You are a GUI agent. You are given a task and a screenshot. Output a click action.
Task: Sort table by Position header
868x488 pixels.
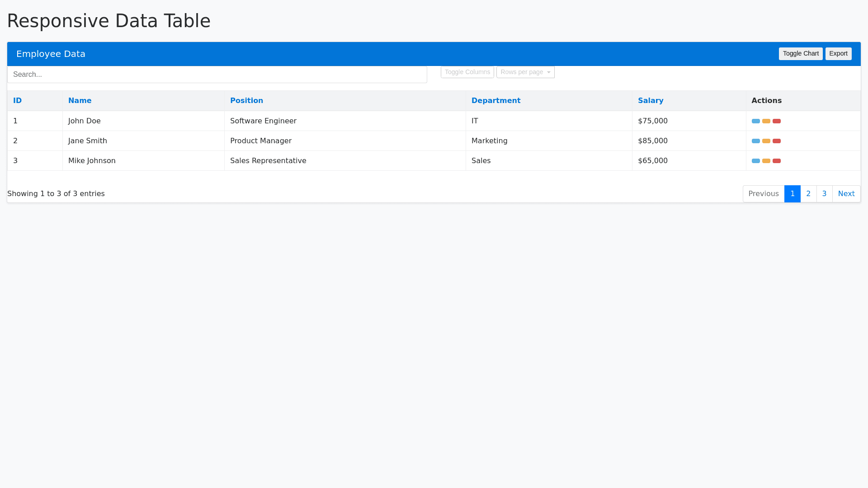(x=246, y=101)
